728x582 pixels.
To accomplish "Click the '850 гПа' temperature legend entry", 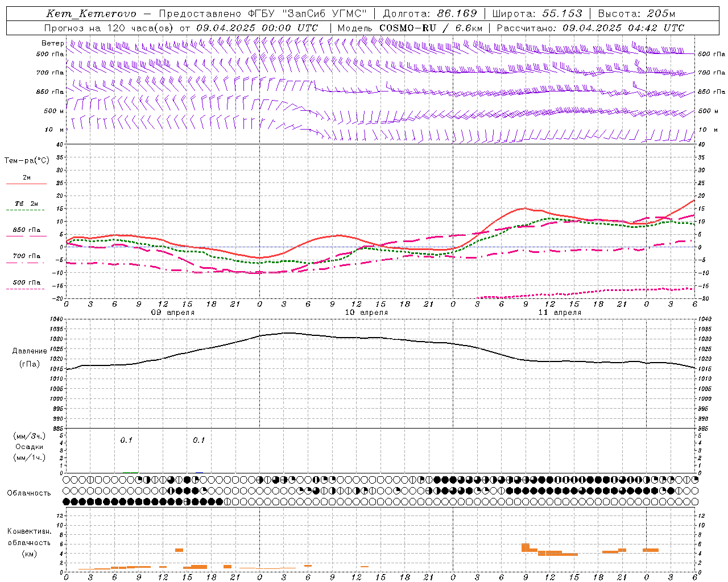I will pos(27,230).
